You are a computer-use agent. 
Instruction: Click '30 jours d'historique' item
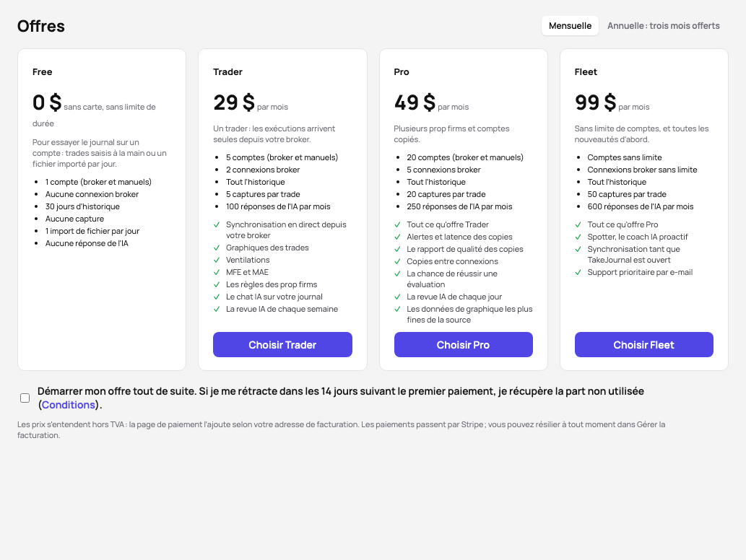pyautogui.click(x=82, y=207)
